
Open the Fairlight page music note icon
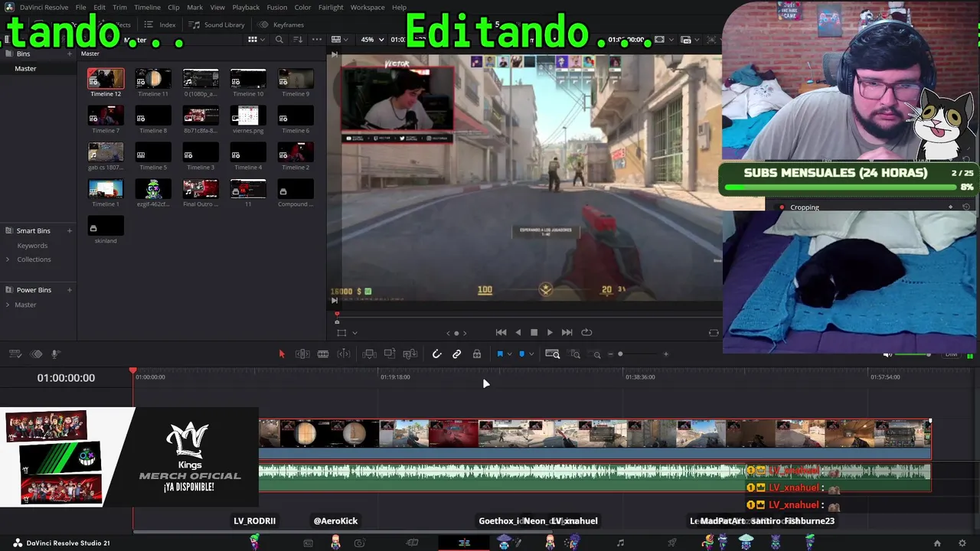[x=620, y=543]
